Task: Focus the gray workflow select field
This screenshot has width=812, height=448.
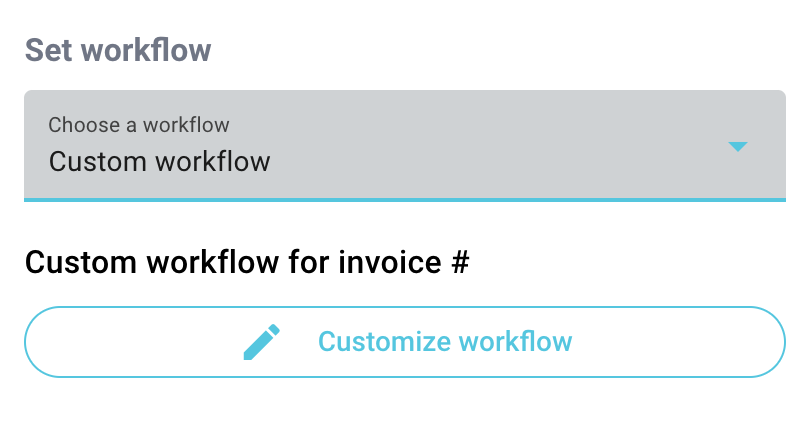Action: 405,146
